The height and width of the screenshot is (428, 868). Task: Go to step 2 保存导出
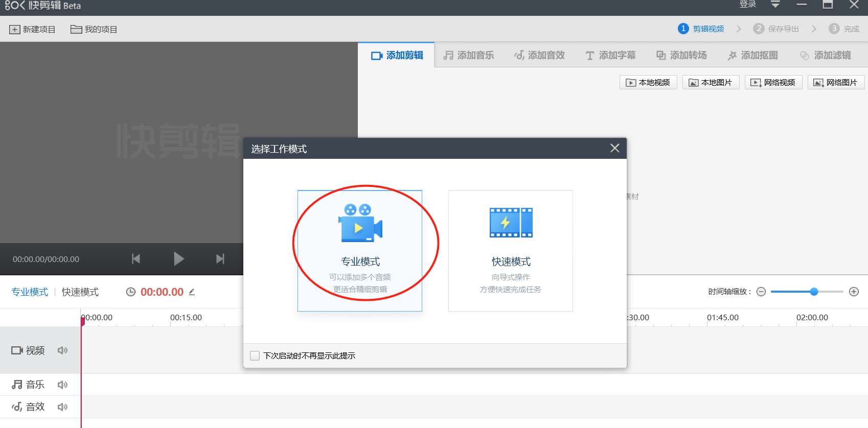tap(776, 29)
